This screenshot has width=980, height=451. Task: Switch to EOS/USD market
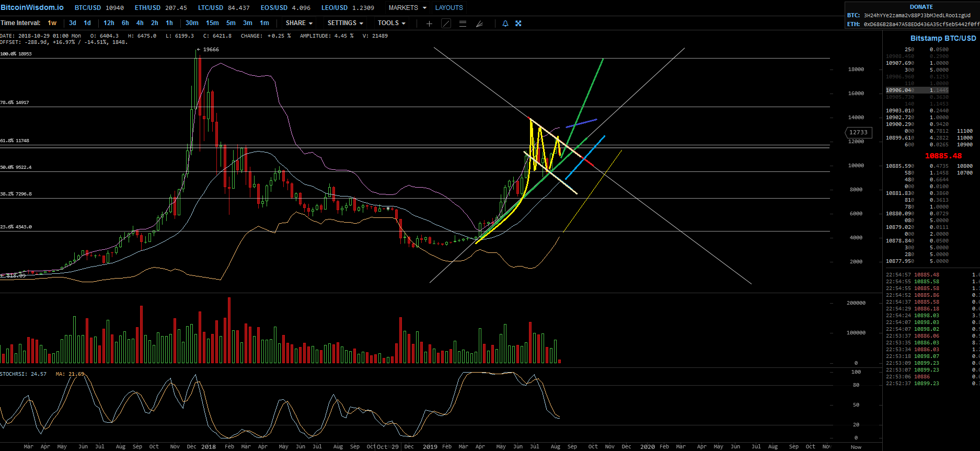tap(285, 8)
